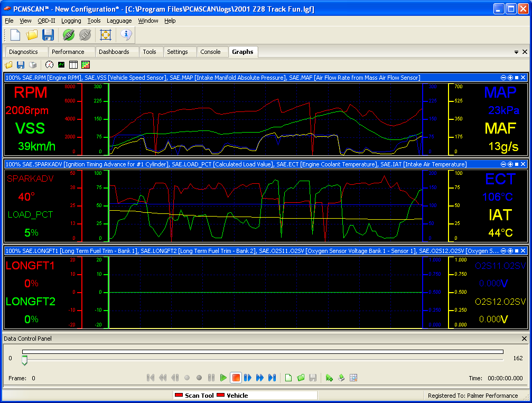Click the blue info bubble icon
This screenshot has width=532, height=403.
pos(126,35)
